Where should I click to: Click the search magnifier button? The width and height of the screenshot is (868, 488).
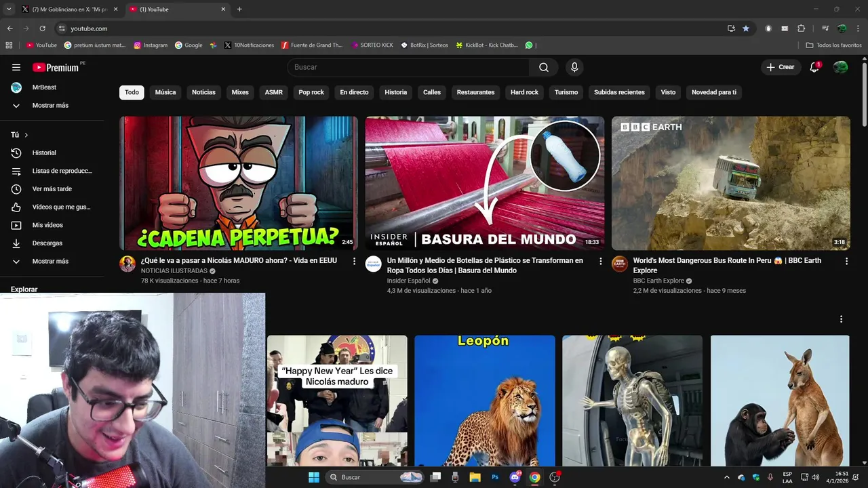544,67
